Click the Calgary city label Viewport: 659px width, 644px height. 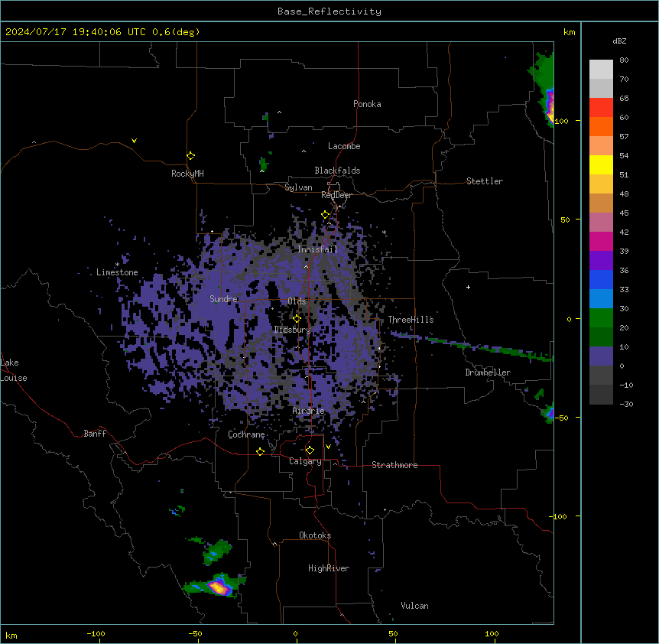tap(306, 461)
